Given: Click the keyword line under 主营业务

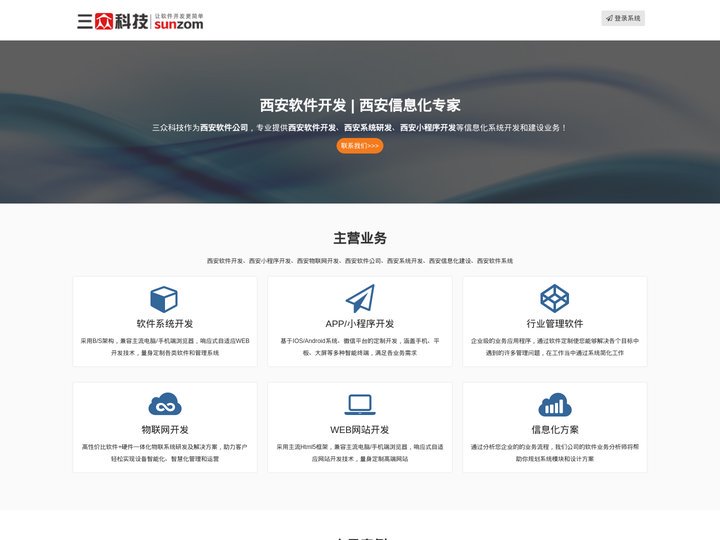Looking at the screenshot, I should [x=360, y=261].
